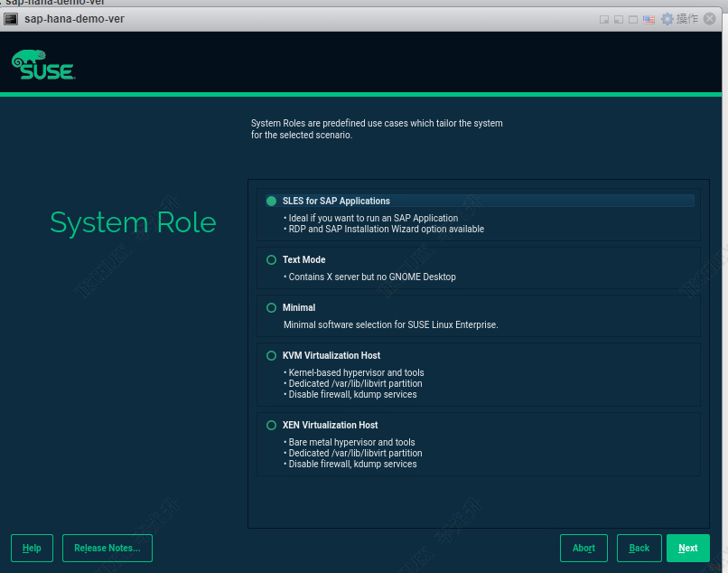Image resolution: width=728 pixels, height=573 pixels.
Task: Click the 'RDP and SAP Installation Wizard option available' text
Action: (387, 229)
